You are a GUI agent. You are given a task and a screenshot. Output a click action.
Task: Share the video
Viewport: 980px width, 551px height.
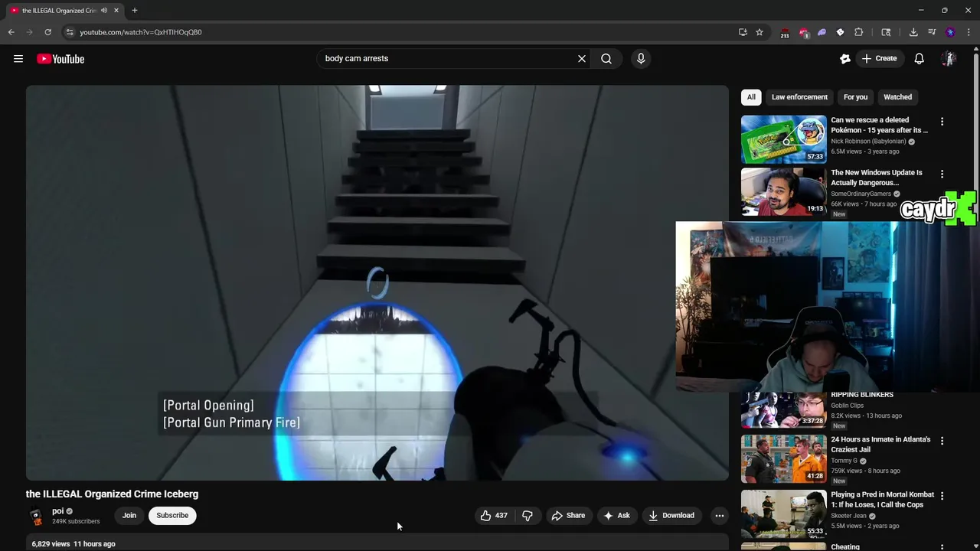568,516
